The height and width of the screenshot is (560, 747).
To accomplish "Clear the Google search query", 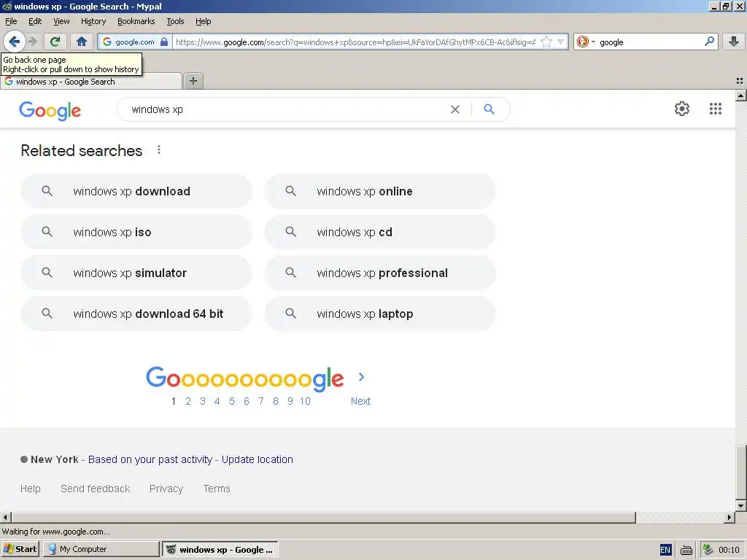I will point(455,109).
